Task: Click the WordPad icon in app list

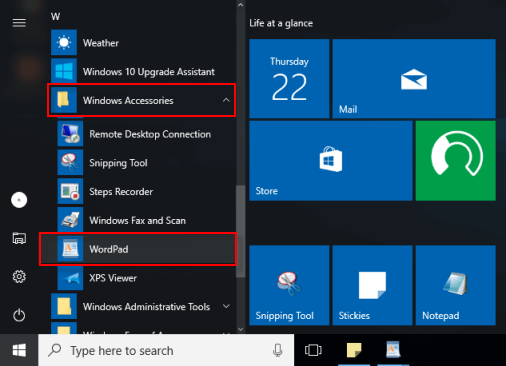Action: [x=70, y=249]
